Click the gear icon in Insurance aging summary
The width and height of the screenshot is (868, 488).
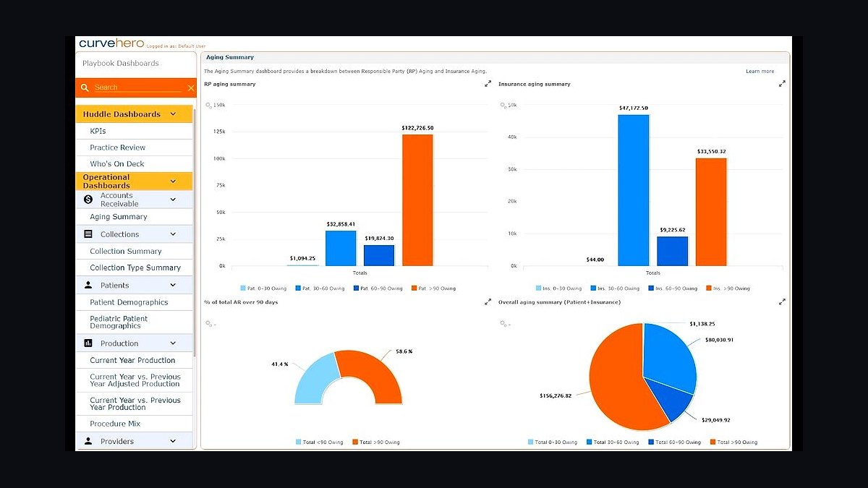point(504,106)
